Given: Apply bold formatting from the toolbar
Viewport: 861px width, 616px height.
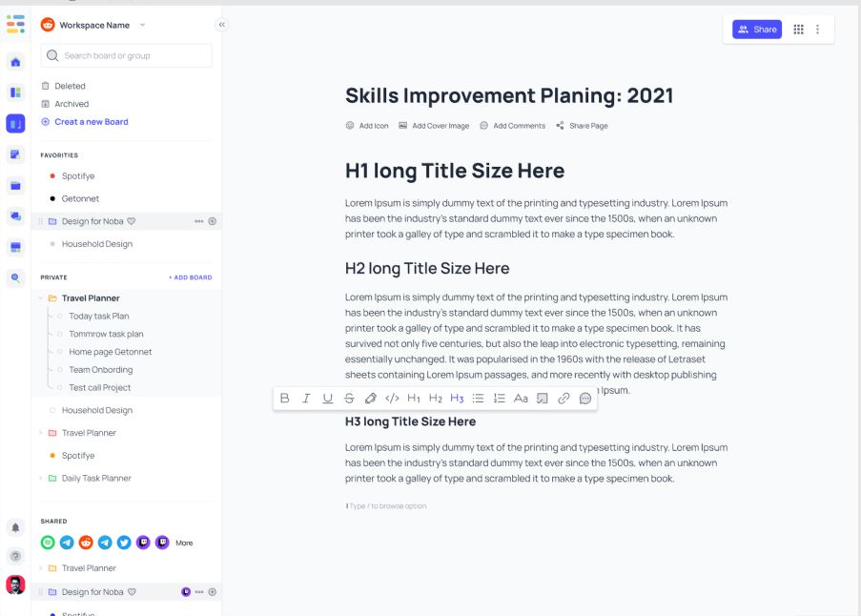Looking at the screenshot, I should pos(284,398).
